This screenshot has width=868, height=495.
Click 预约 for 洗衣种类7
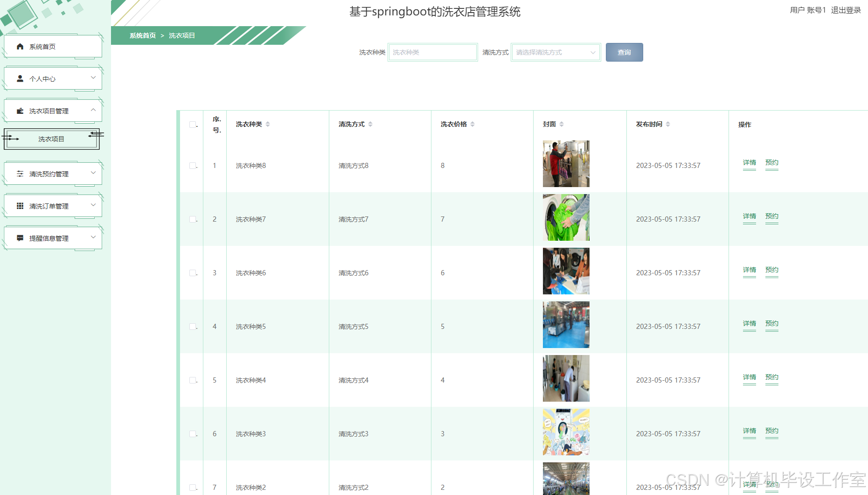pos(772,216)
